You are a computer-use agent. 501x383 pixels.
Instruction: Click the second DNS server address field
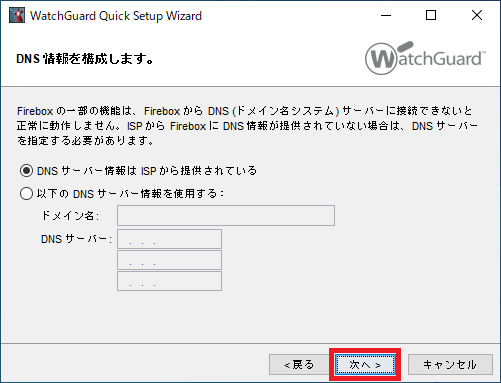(x=169, y=260)
